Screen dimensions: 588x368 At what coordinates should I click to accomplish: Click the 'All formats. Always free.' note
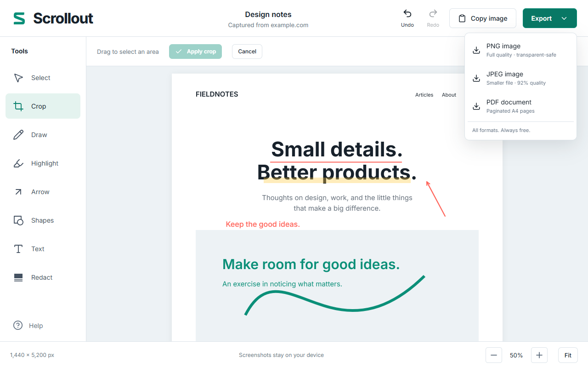pyautogui.click(x=501, y=130)
